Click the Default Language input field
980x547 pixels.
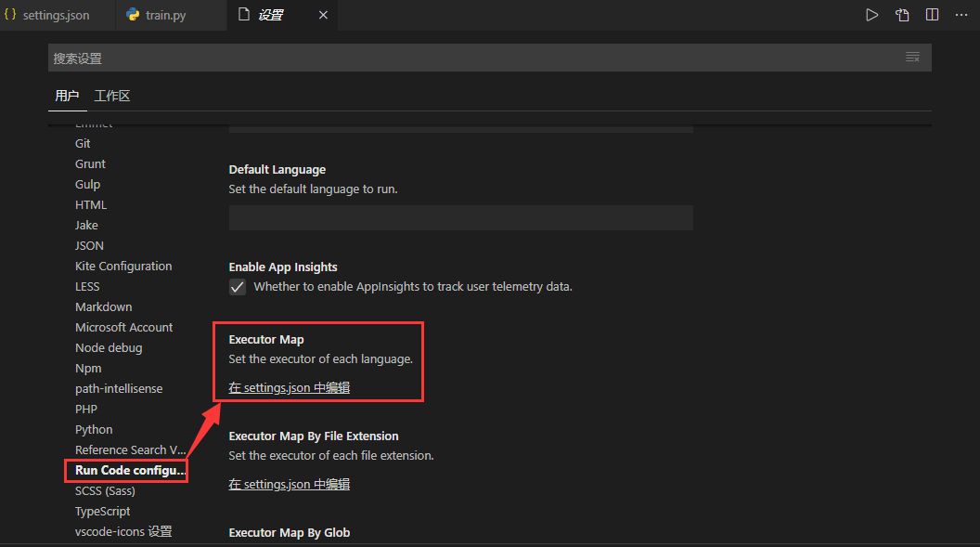point(460,217)
